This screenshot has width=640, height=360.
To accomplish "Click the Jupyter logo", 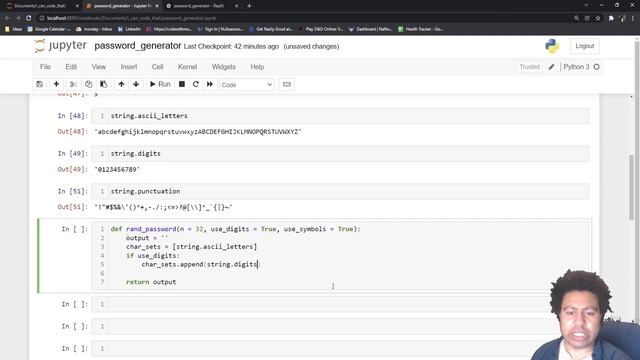I will pyautogui.click(x=60, y=46).
